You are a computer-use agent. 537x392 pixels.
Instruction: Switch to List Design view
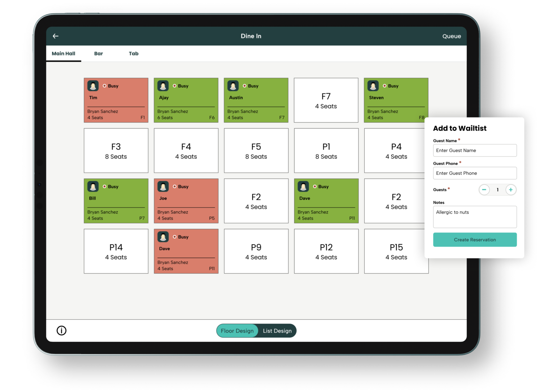pyautogui.click(x=277, y=331)
